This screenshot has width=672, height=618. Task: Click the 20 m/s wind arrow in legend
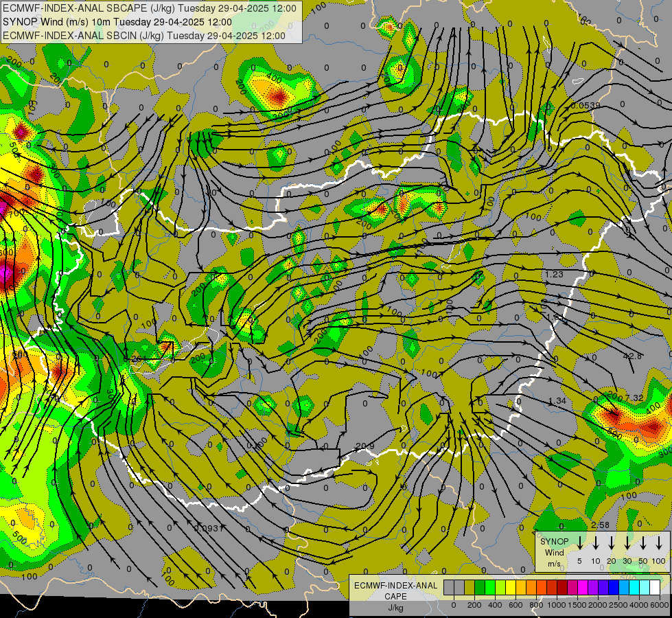pyautogui.click(x=612, y=543)
